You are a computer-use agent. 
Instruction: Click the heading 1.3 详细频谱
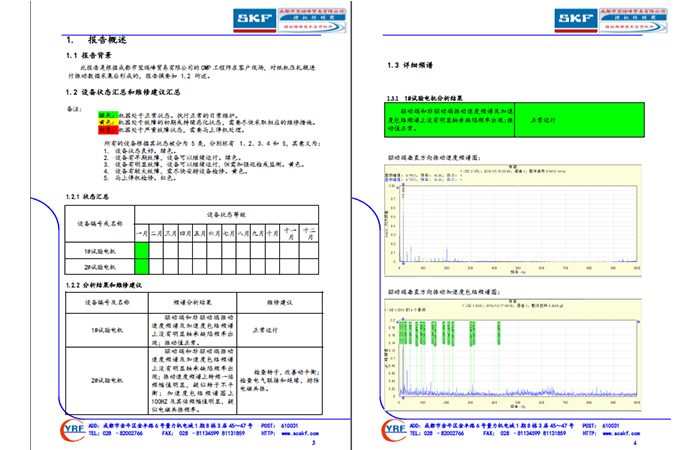pyautogui.click(x=408, y=67)
